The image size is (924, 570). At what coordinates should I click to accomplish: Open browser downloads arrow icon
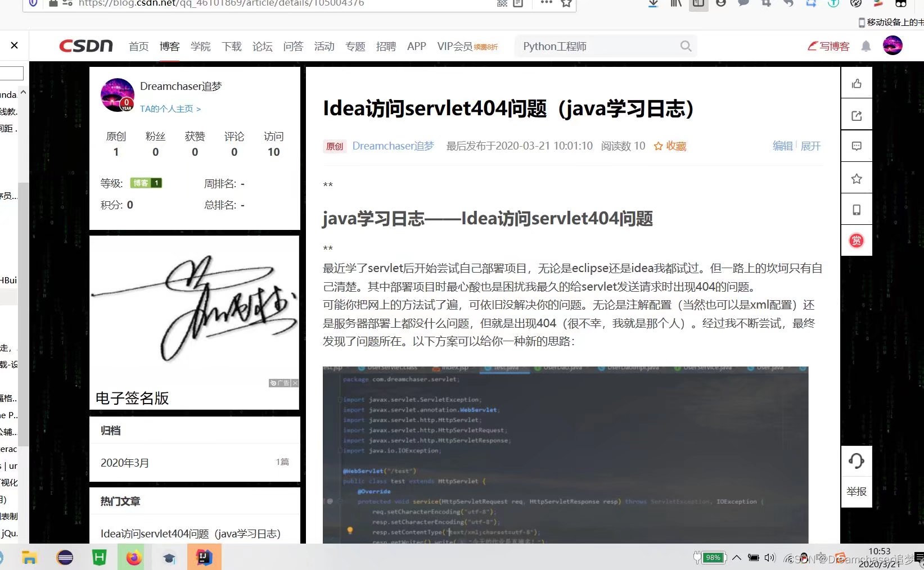(653, 3)
